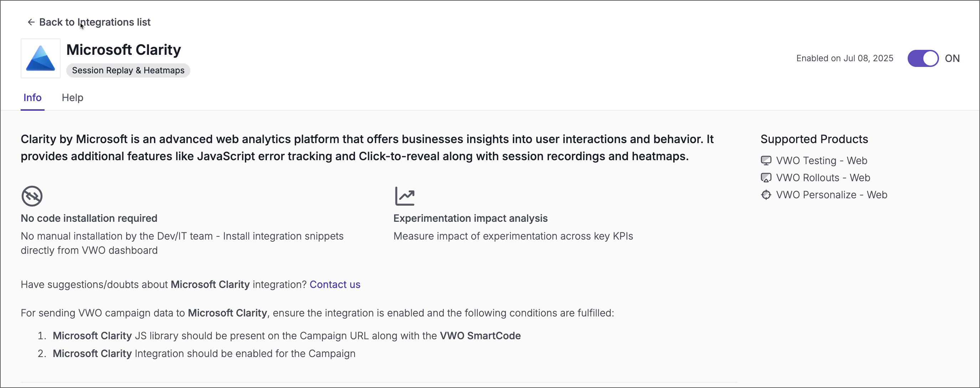Click 'Experimentation impact analysis' heading
The image size is (980, 388).
pyautogui.click(x=470, y=218)
